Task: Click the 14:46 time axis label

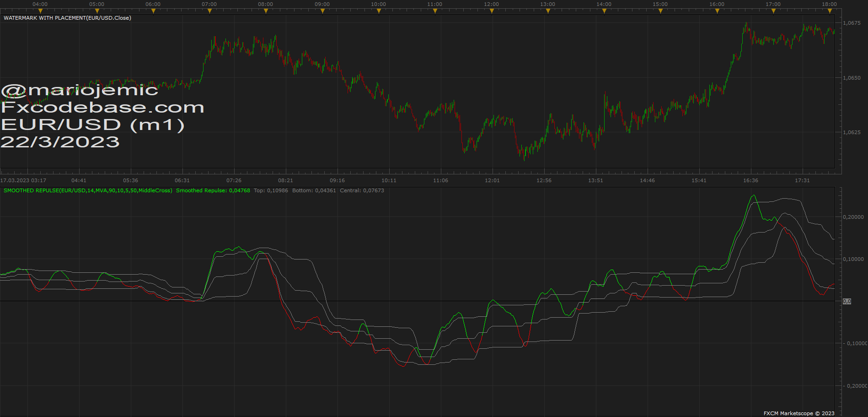Action: [x=647, y=180]
